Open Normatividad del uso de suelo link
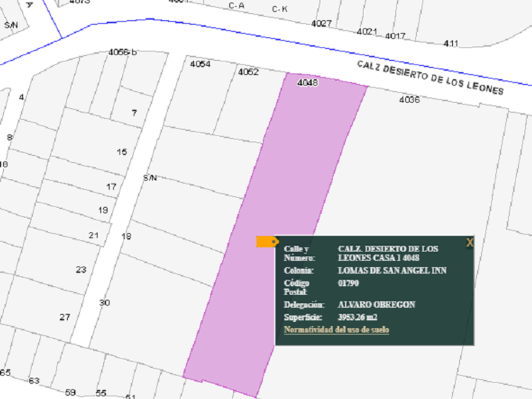 point(336,330)
